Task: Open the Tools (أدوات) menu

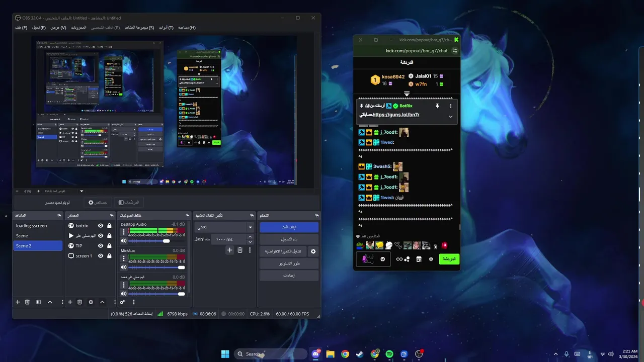Action: (x=166, y=28)
